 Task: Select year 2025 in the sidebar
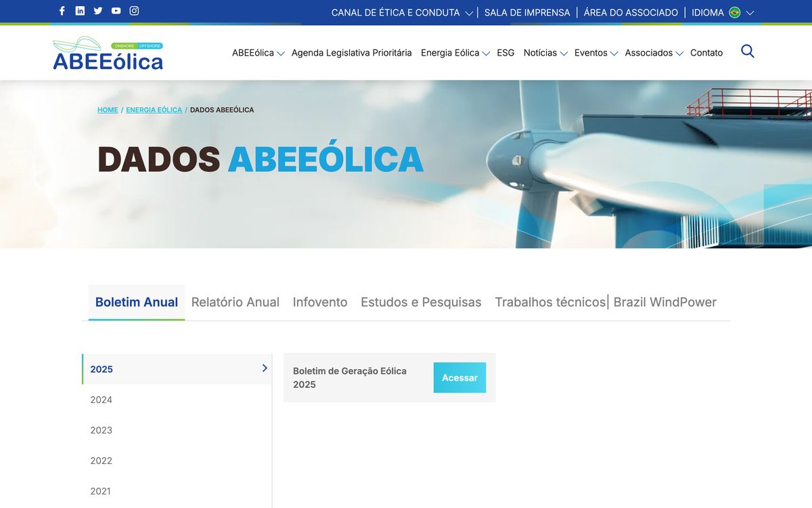point(177,369)
